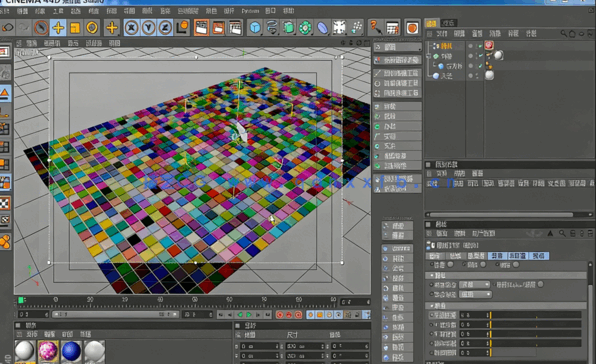Viewport: 596px width, 364px height.
Task: Click the horizontal scrollbar under the tags list
Action: tap(501, 215)
